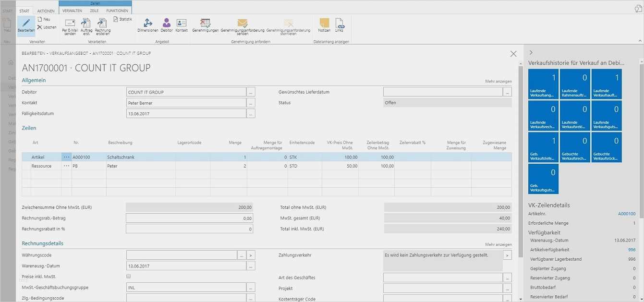Open the A000100 Artikelnr. link
This screenshot has height=302, width=644.
click(626, 214)
